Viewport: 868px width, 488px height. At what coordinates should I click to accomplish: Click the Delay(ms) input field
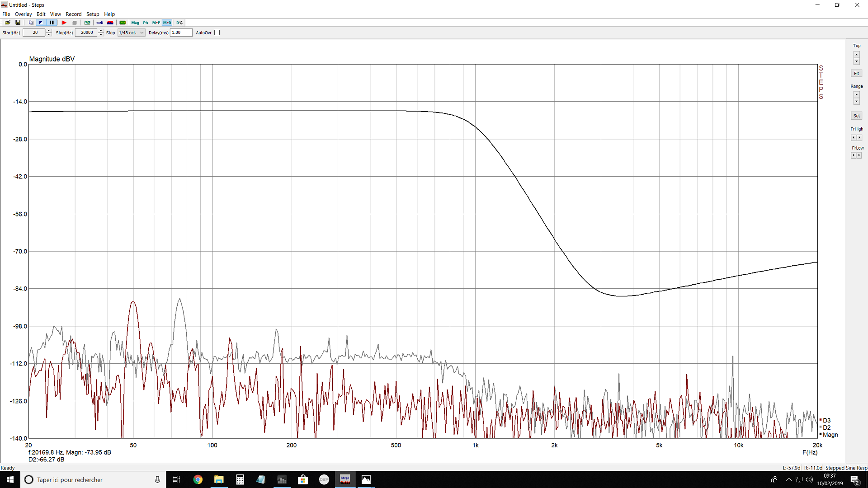click(181, 33)
